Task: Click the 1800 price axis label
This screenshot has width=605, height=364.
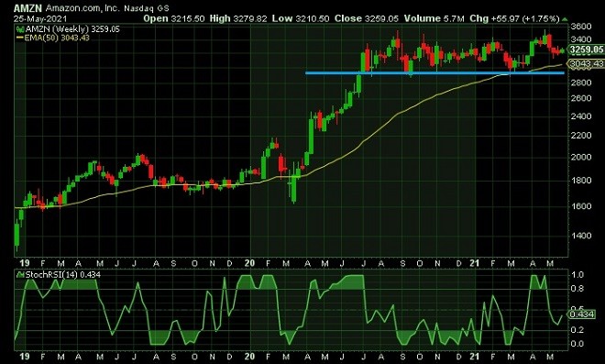Action: coord(580,181)
